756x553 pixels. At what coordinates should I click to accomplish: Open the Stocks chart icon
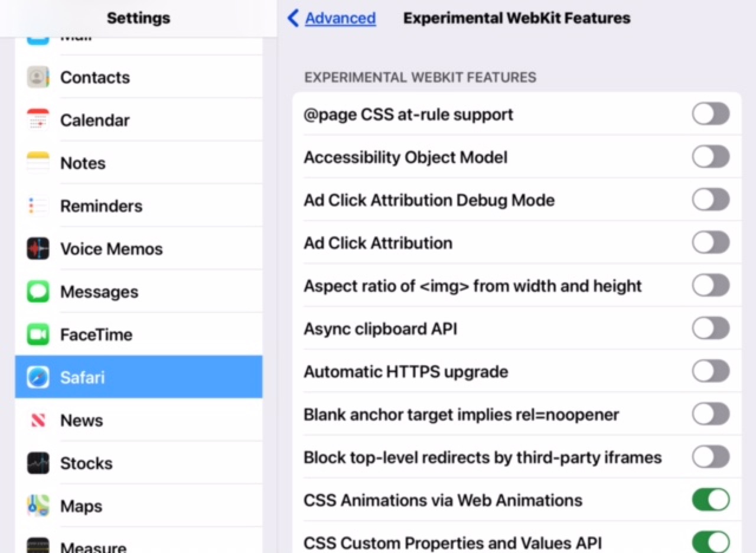(x=38, y=463)
